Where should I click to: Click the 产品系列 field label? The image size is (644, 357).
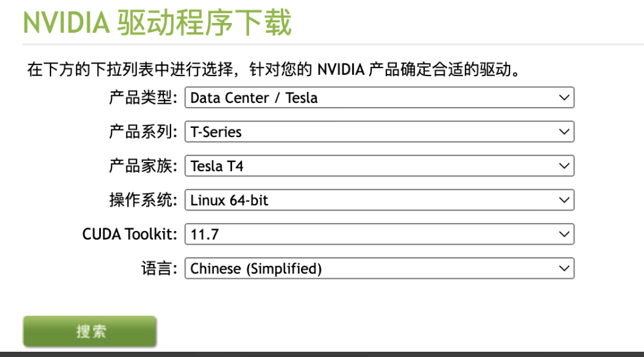pos(142,132)
